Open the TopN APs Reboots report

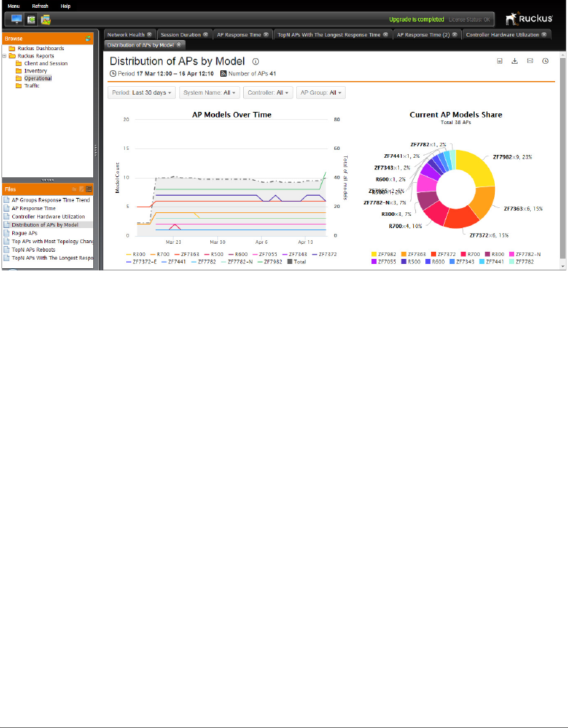34,250
